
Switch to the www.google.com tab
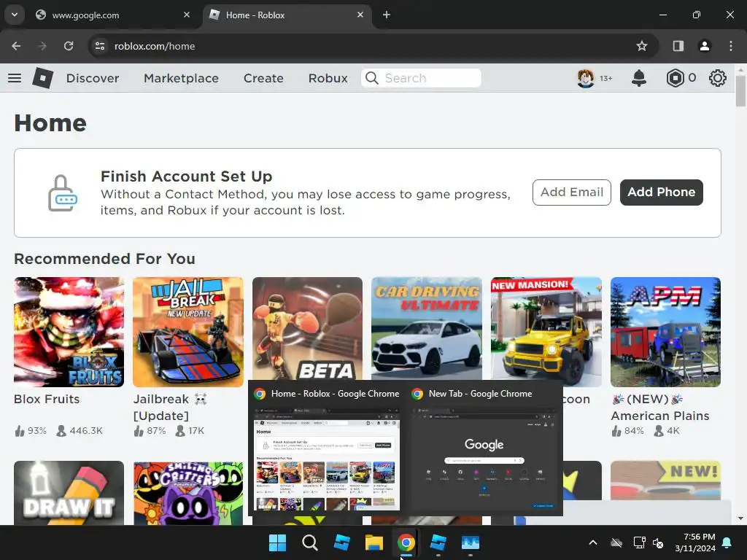113,15
